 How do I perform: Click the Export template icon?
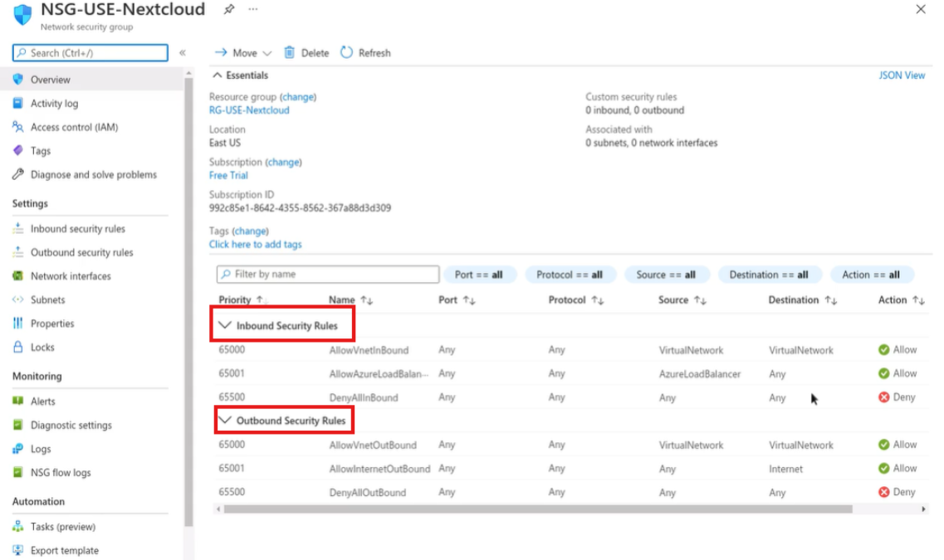point(18,550)
